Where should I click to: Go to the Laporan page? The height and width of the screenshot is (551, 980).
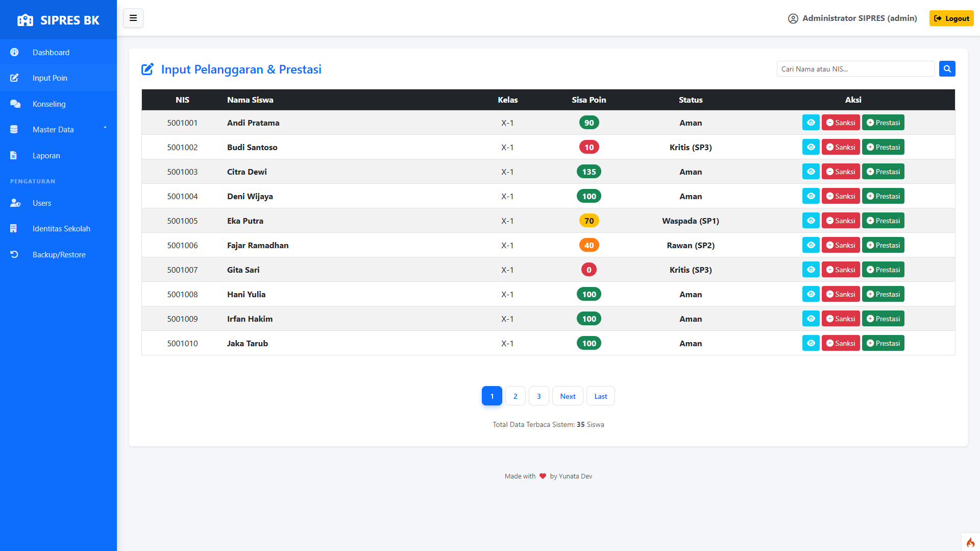tap(46, 156)
